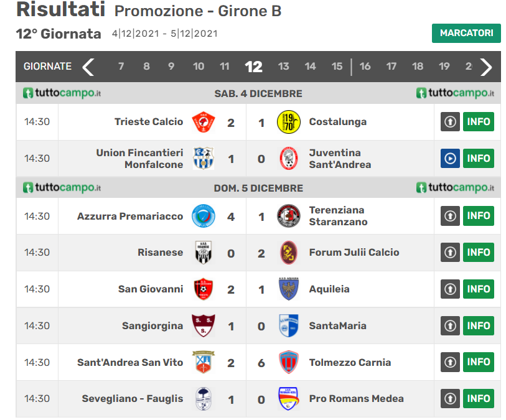Go to previous giornate with left arrow
Image resolution: width=506 pixels, height=420 pixels.
pyautogui.click(x=88, y=67)
